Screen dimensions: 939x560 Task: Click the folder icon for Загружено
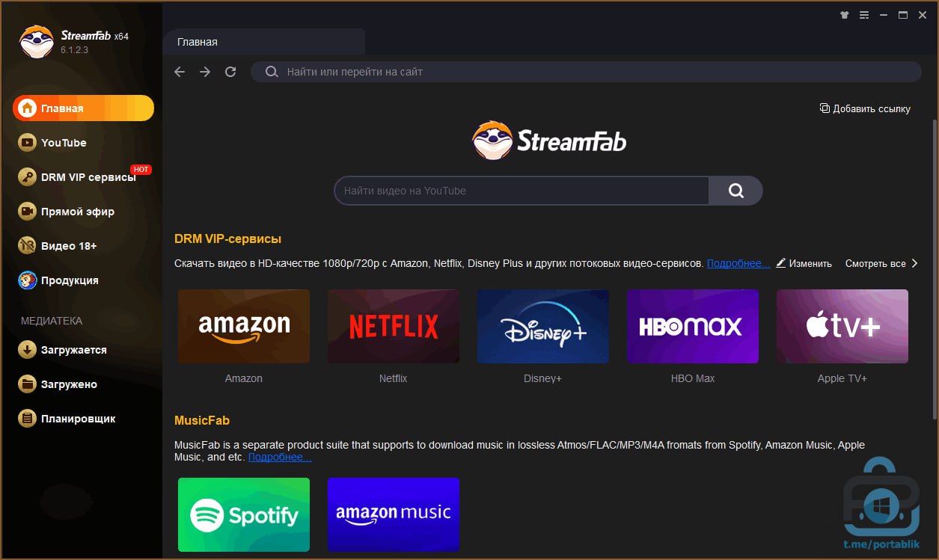pyautogui.click(x=28, y=384)
